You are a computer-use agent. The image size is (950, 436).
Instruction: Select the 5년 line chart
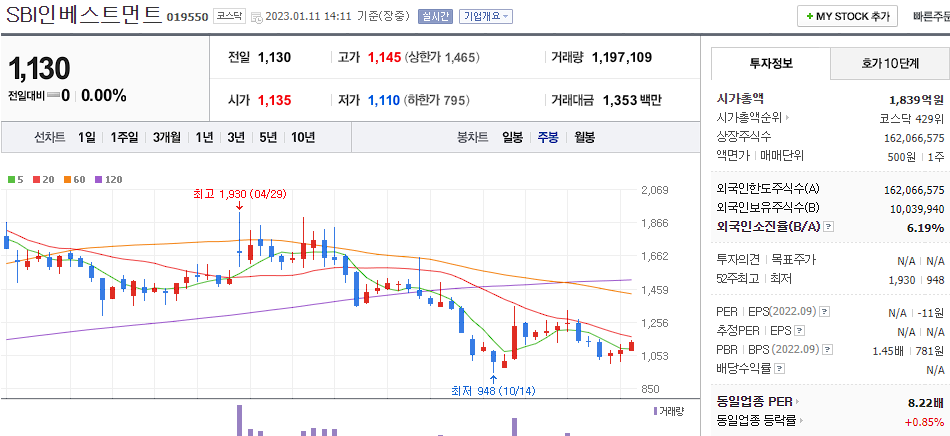point(268,137)
